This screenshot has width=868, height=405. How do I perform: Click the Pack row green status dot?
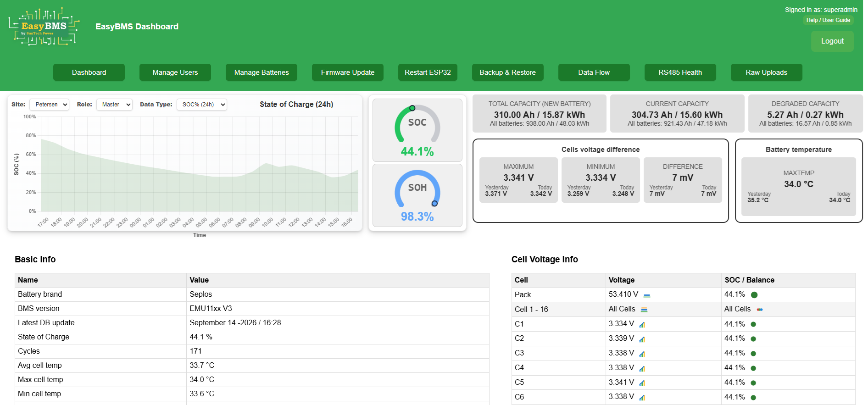[x=754, y=295]
